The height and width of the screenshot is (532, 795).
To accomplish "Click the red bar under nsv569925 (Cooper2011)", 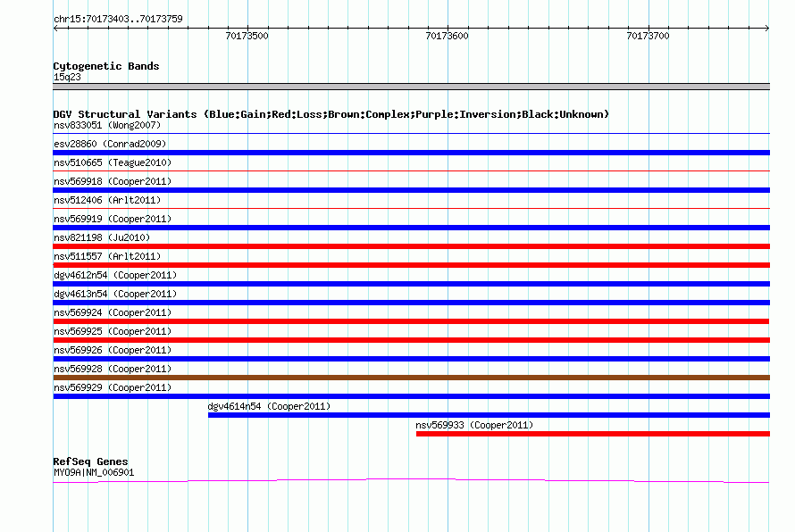I will 411,340.
